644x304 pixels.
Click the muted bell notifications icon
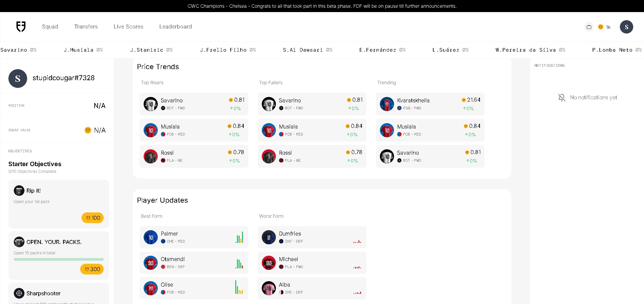[x=561, y=98]
